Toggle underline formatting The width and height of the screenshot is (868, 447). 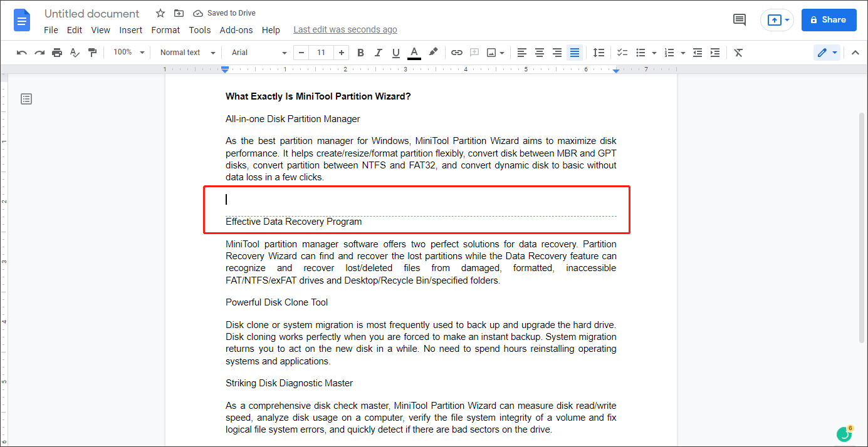(395, 53)
